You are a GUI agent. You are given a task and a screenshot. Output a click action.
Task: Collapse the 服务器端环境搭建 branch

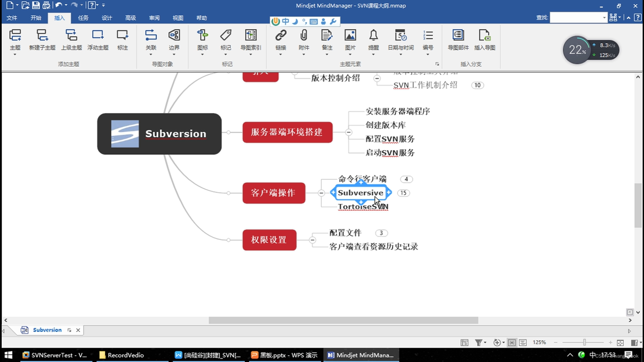click(349, 132)
